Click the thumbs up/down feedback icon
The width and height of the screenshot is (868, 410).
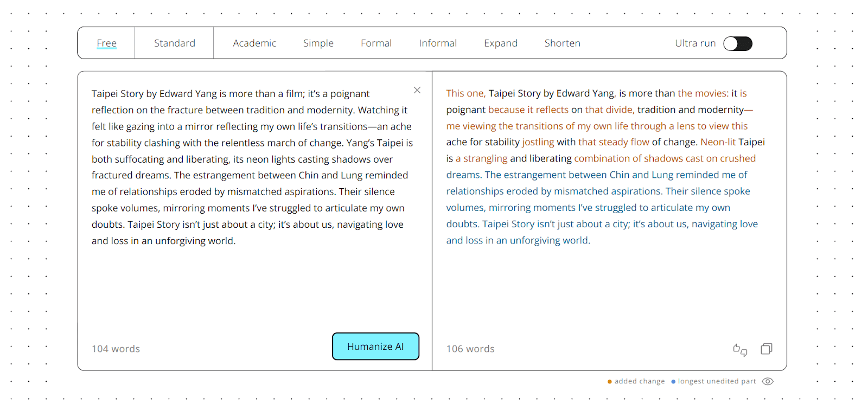[x=740, y=350]
